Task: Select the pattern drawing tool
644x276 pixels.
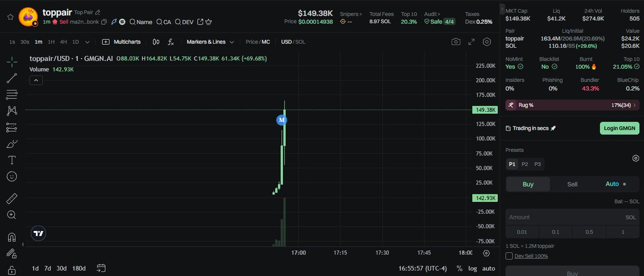Action: pyautogui.click(x=11, y=111)
